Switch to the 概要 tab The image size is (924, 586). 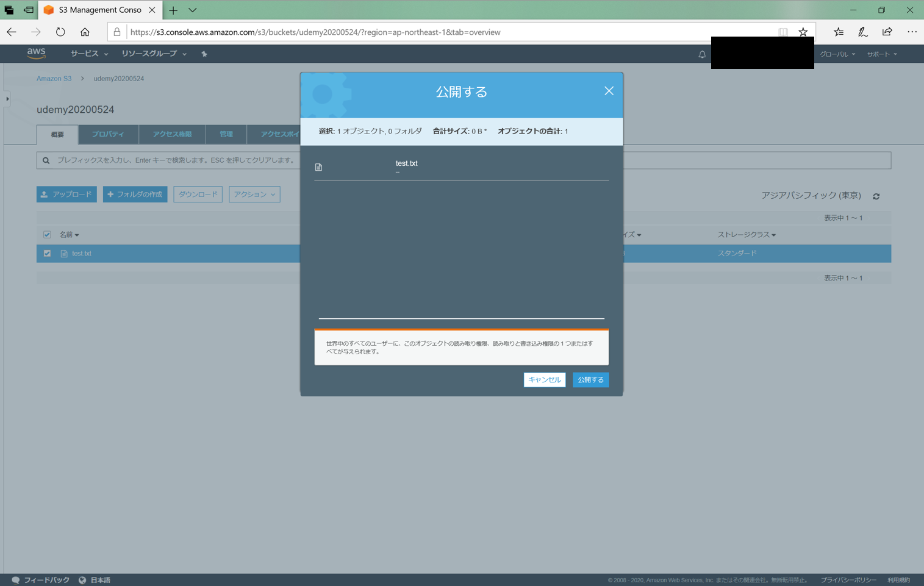click(x=57, y=134)
